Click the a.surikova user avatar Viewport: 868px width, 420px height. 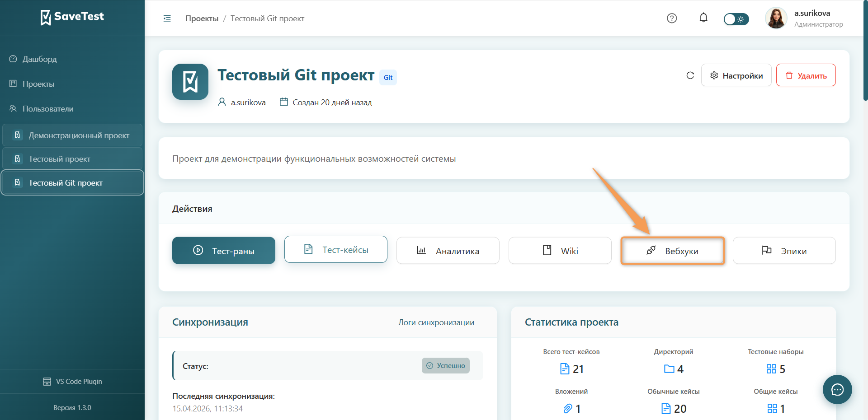click(776, 18)
